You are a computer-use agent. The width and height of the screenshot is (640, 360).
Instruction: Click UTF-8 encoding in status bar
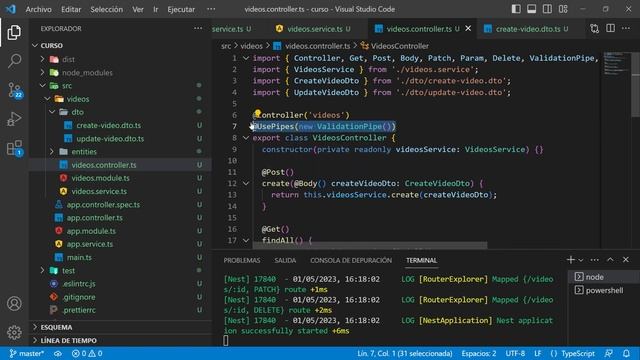(x=515, y=353)
